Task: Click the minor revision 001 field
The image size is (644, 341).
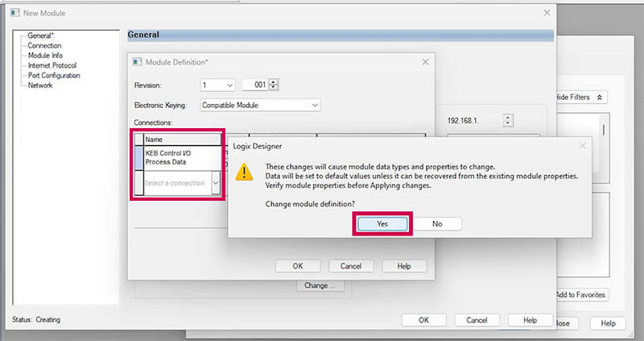Action: (255, 85)
